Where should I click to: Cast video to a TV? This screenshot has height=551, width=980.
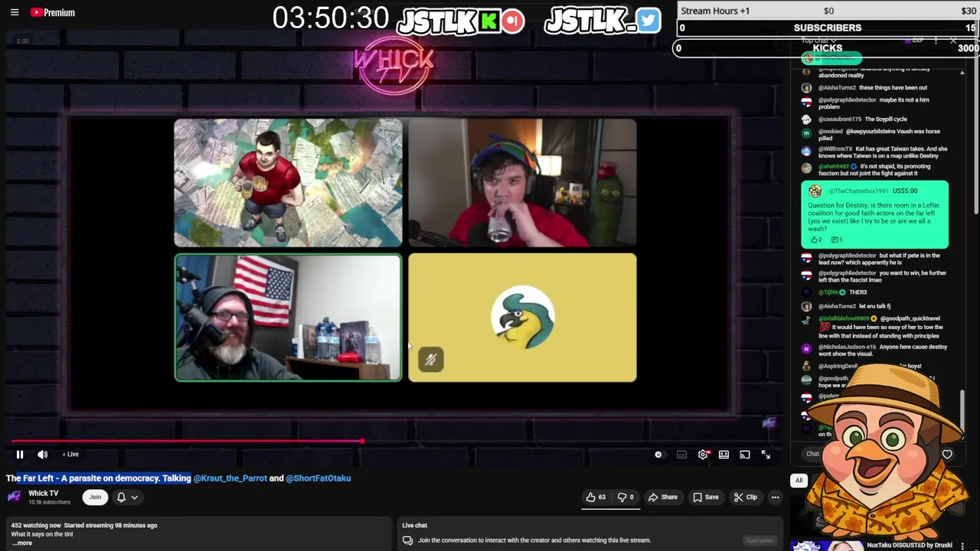[x=744, y=455]
